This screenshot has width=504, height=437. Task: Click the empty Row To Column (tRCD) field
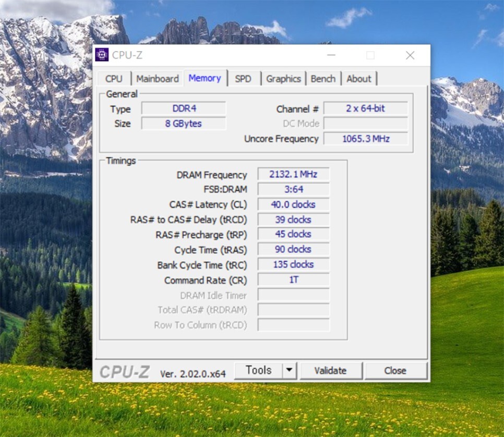tap(293, 325)
